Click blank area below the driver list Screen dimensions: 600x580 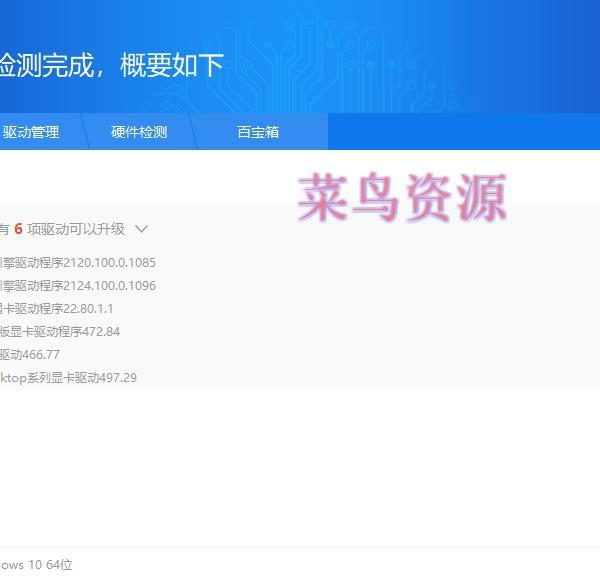(300, 460)
